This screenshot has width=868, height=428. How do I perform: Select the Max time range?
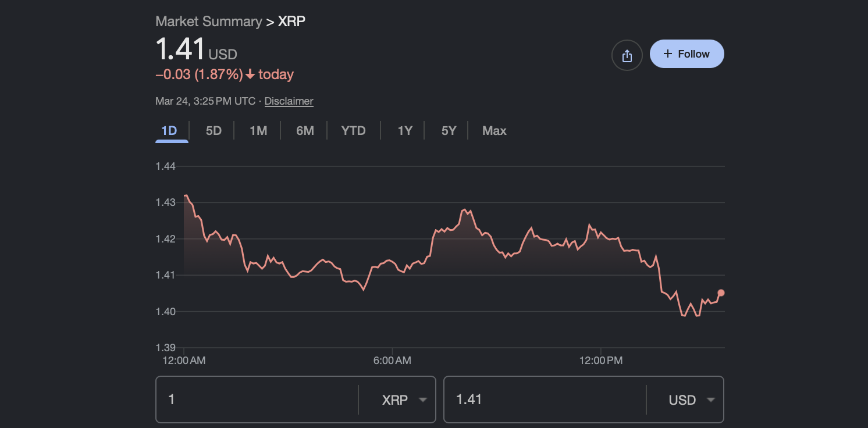494,130
